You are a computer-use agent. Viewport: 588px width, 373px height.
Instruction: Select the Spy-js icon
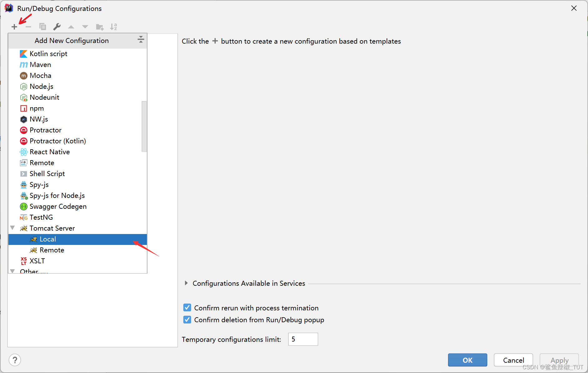[23, 185]
